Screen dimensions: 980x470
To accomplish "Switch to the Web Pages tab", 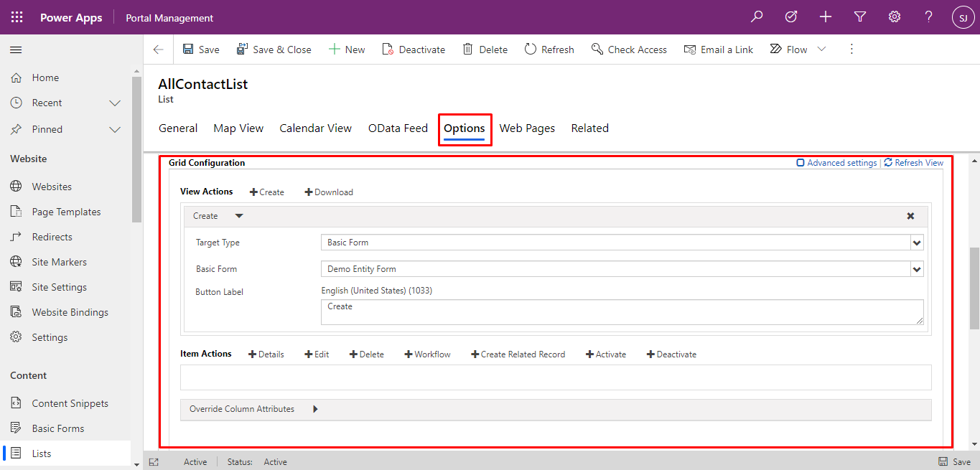I will point(527,128).
